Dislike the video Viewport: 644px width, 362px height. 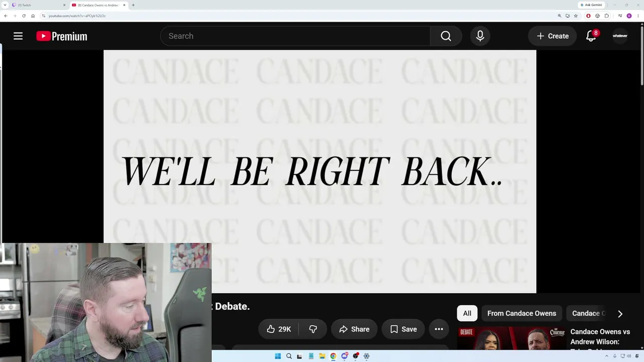click(313, 329)
